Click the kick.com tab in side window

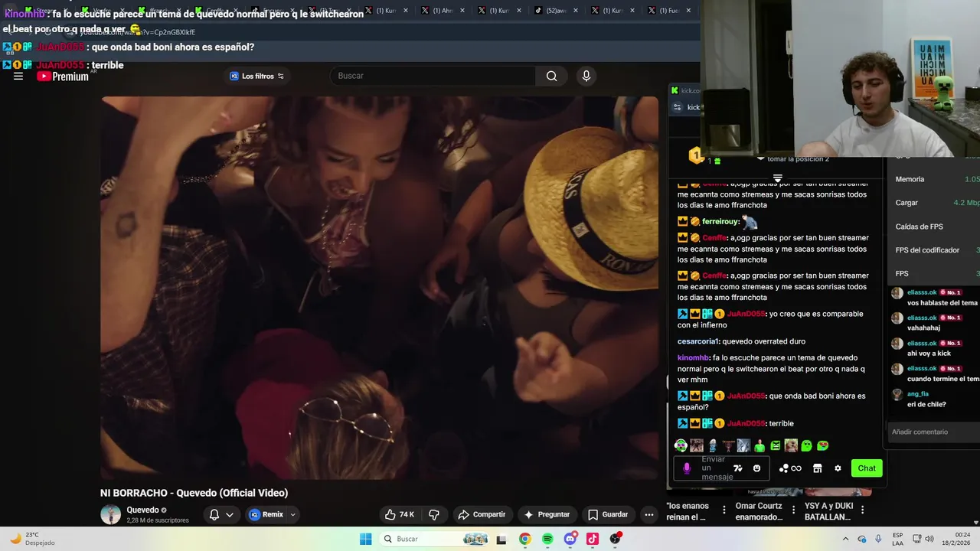coord(686,90)
